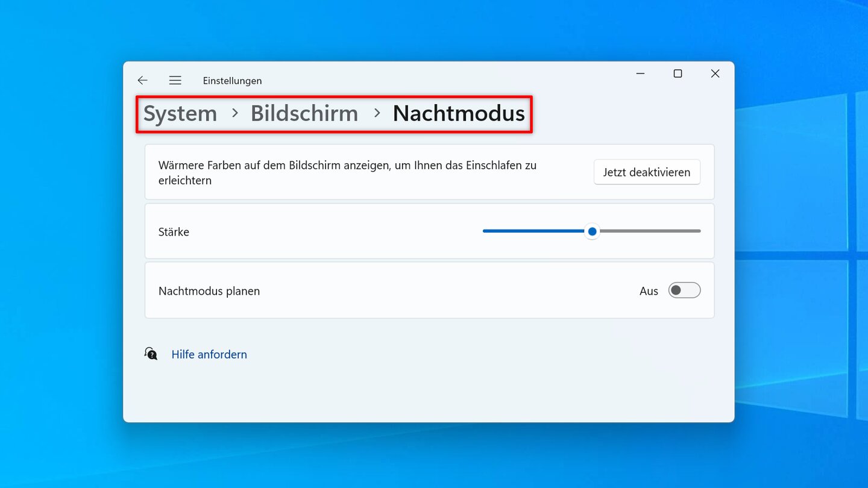Image resolution: width=868 pixels, height=488 pixels.
Task: Click the chevron between System and Bildschirm
Action: [x=235, y=113]
